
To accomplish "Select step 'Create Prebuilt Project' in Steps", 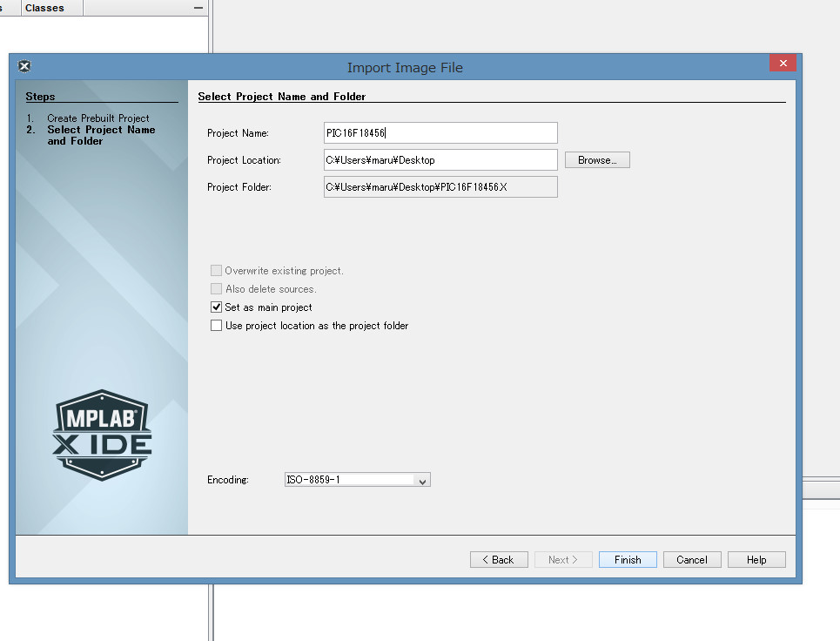I will click(x=98, y=118).
